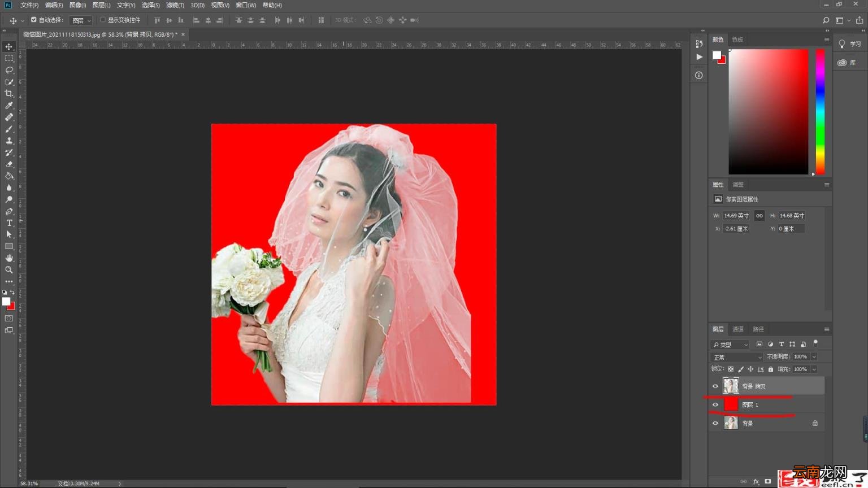Viewport: 868px width, 488px height.
Task: Click the search magnifier icon in options bar
Action: [x=826, y=20]
